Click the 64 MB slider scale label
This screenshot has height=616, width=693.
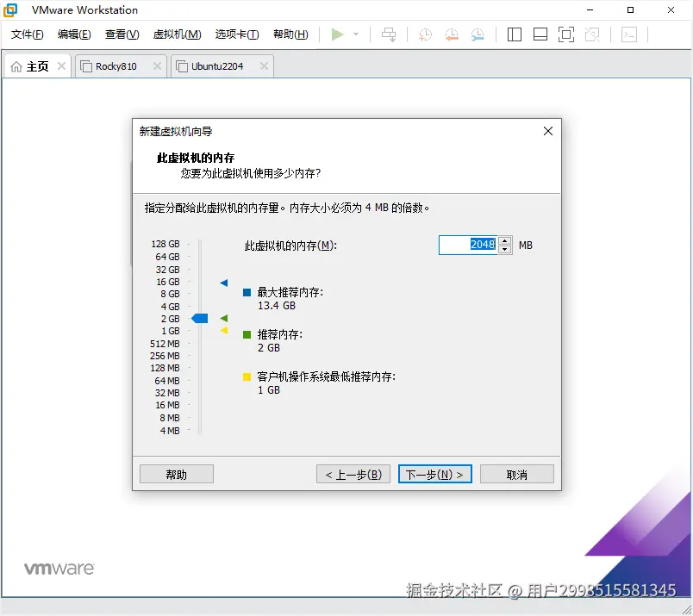(x=166, y=381)
